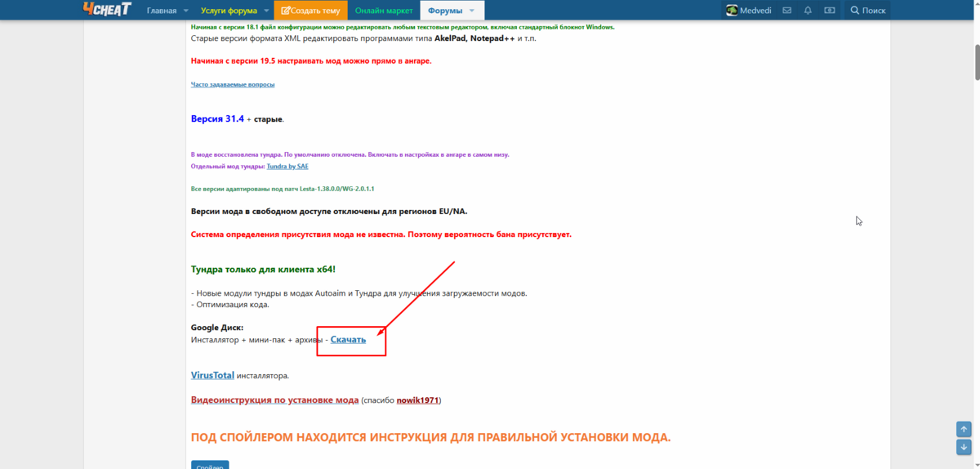Click the Medvedi user avatar
The image size is (980, 469).
(x=733, y=11)
